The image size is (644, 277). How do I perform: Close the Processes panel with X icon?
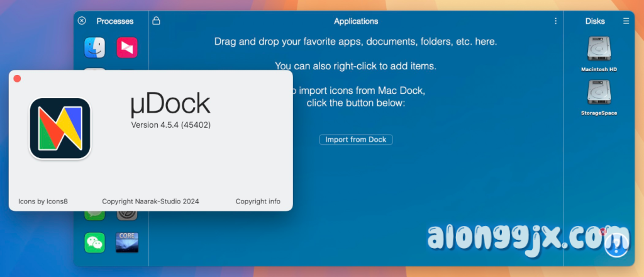(82, 21)
